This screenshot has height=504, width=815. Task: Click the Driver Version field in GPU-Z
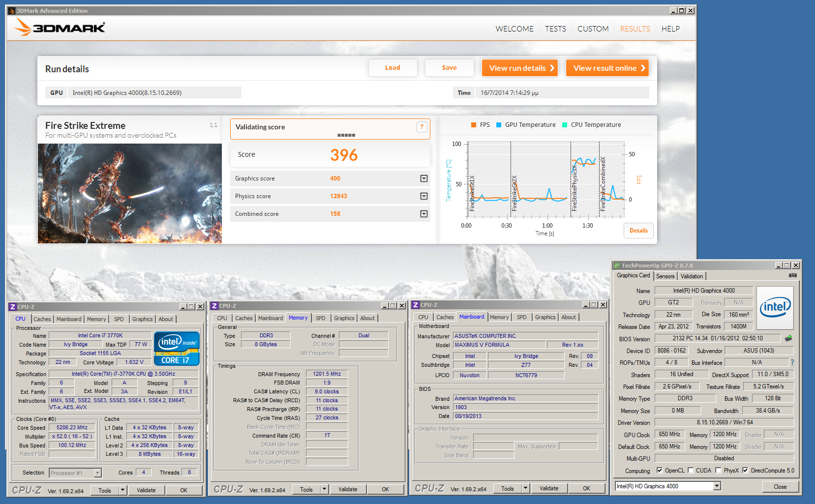point(724,422)
